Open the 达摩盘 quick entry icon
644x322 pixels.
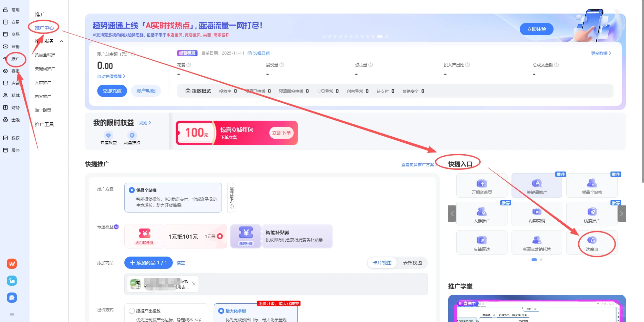[592, 242]
